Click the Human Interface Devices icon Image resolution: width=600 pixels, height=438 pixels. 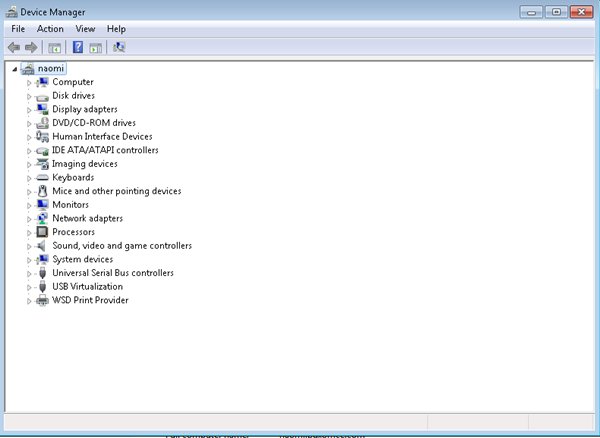click(x=42, y=137)
